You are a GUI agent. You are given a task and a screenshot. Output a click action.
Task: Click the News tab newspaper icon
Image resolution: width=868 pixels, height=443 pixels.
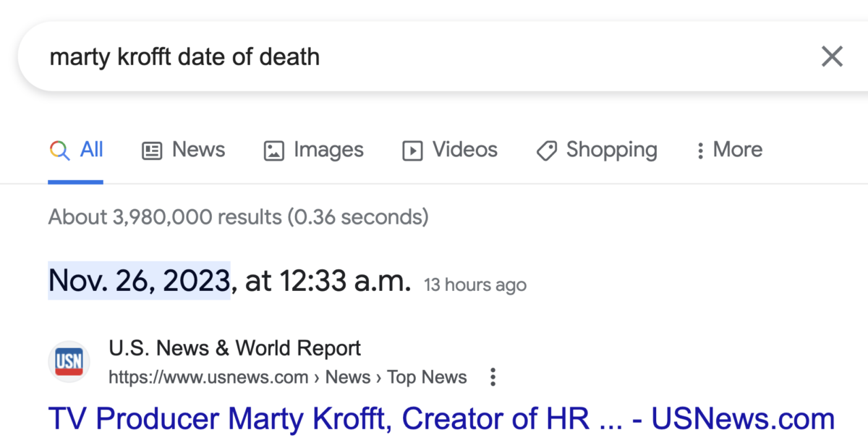click(152, 151)
